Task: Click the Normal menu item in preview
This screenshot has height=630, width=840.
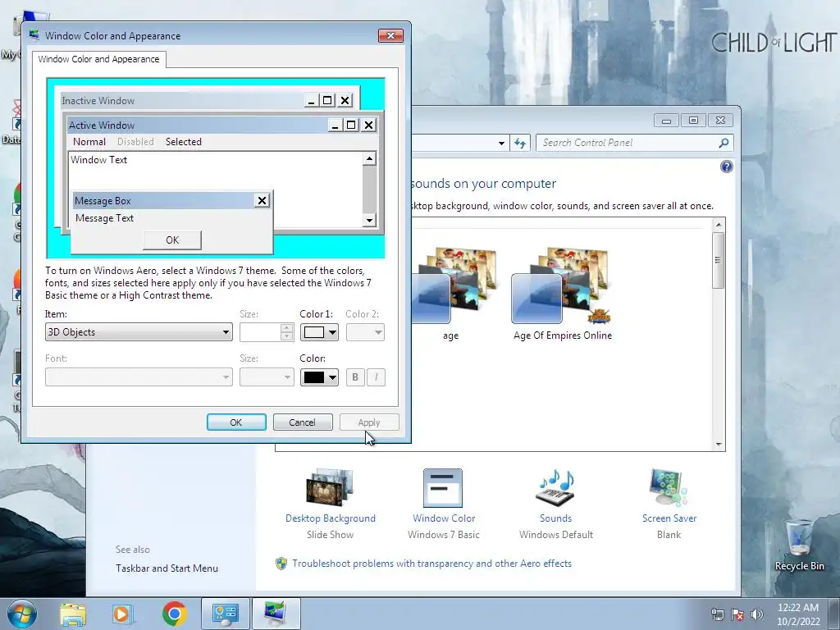Action: tap(89, 142)
